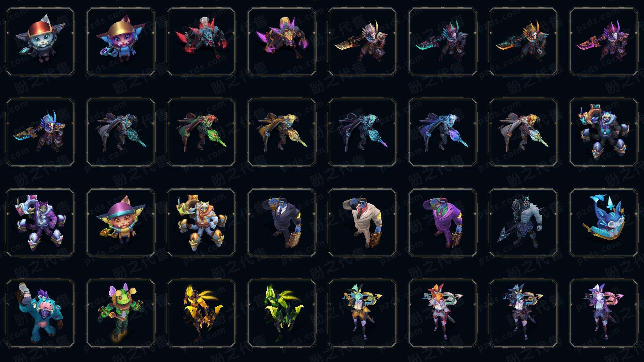644x362 pixels.
Task: Select the golden-cloaked staff wielder skin
Action: click(x=282, y=132)
